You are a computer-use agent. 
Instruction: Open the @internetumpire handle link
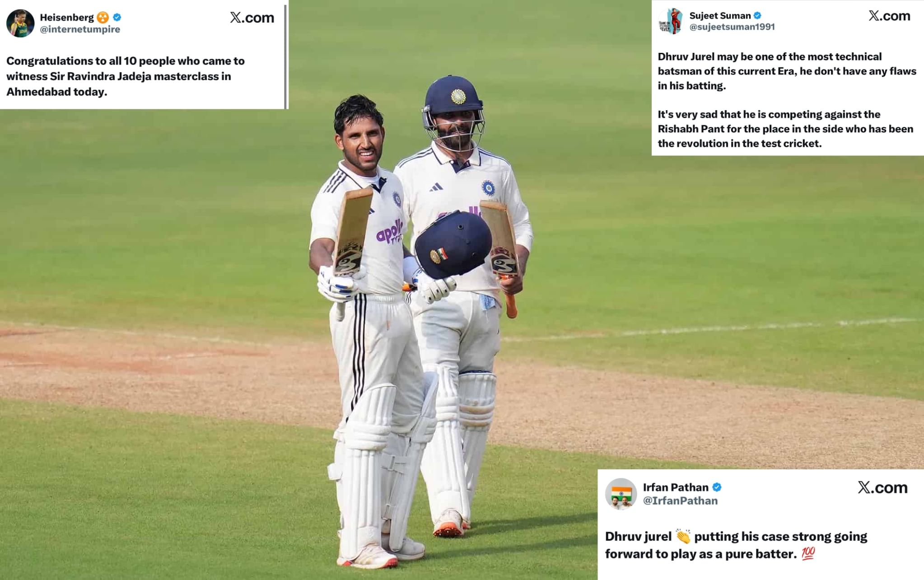click(x=80, y=29)
